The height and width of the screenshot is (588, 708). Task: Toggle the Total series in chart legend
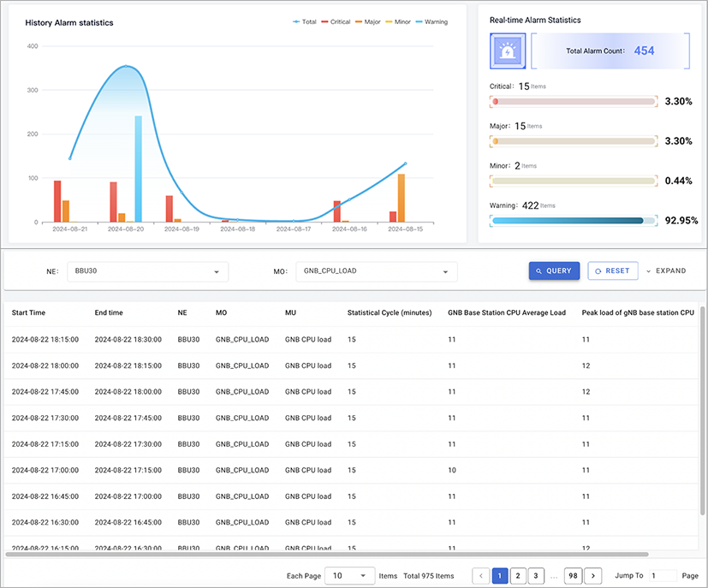(304, 22)
